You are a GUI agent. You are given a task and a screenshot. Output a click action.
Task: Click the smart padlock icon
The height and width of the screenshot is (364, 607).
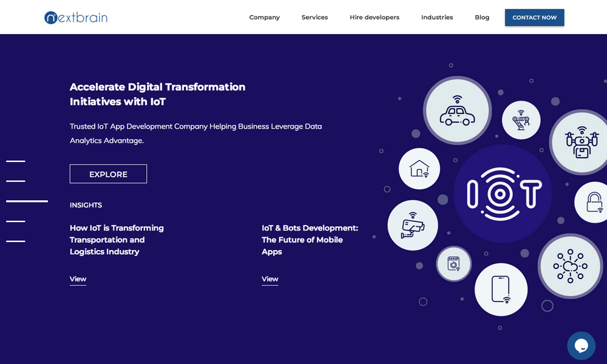(594, 202)
